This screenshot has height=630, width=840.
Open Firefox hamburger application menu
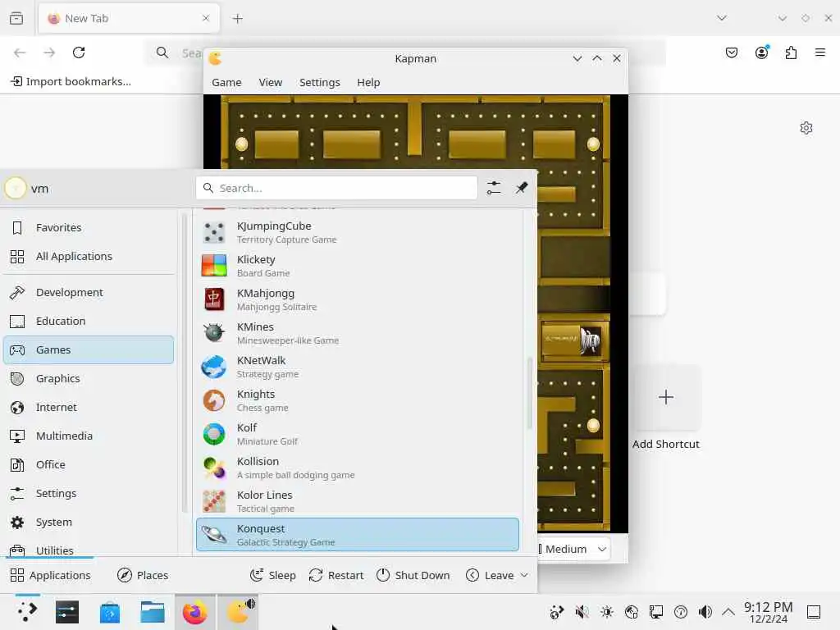coord(820,52)
